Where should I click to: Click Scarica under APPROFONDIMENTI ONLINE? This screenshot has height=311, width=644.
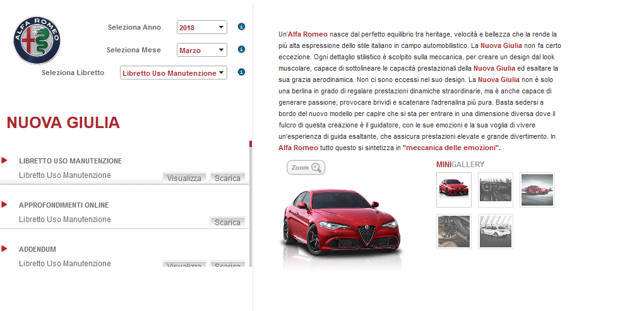tap(227, 222)
